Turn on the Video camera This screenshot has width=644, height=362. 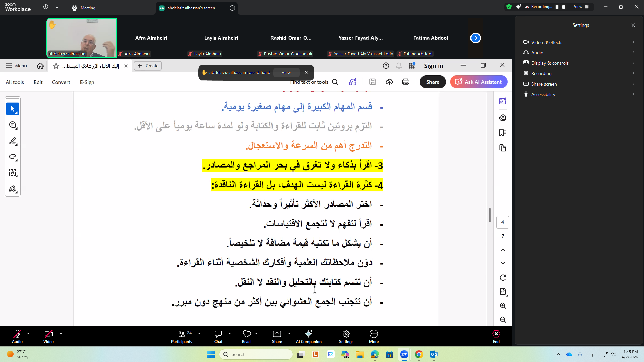pyautogui.click(x=48, y=337)
